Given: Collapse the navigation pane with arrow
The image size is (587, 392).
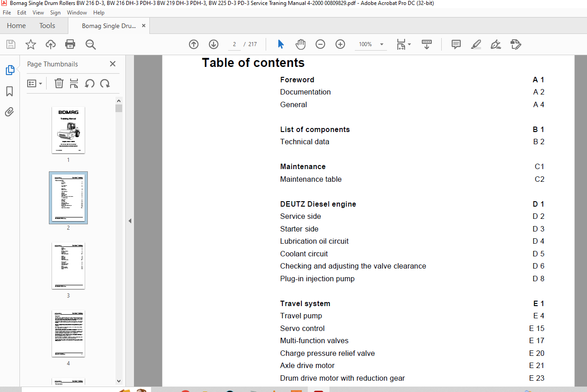Looking at the screenshot, I should pyautogui.click(x=130, y=221).
